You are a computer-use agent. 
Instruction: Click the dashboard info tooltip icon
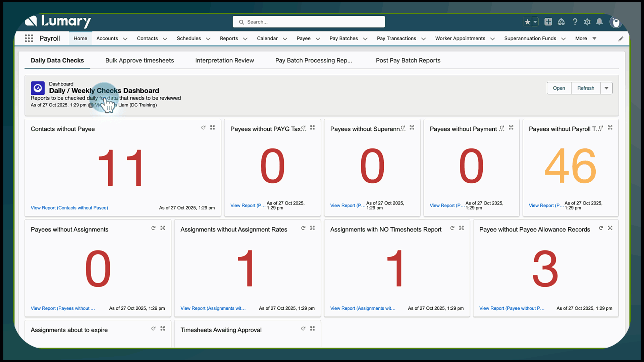tap(91, 105)
